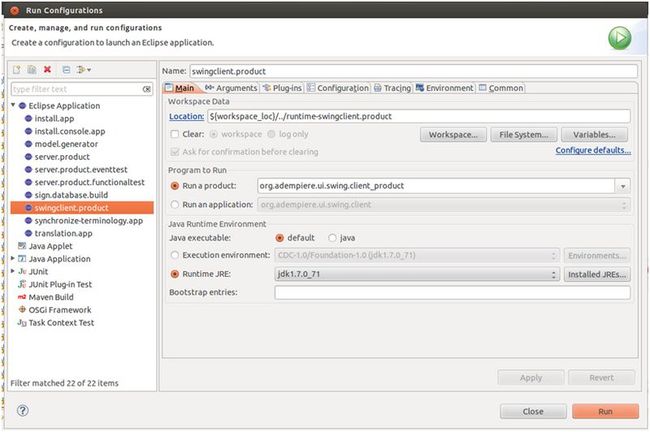Click the Workspace... button
Image resolution: width=650 pixels, height=432 pixels.
pos(453,135)
